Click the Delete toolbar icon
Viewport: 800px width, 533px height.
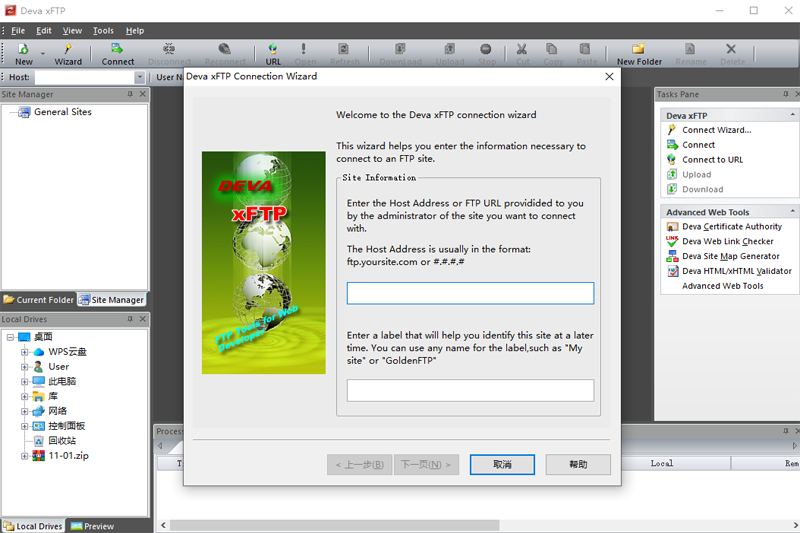click(x=732, y=54)
